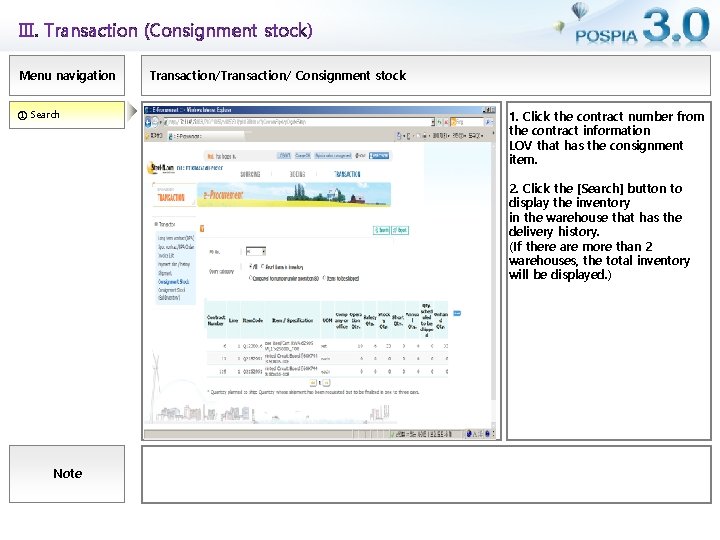The height and width of the screenshot is (540, 720).
Task: Click the 'ItemCode' column header
Action: [x=253, y=321]
